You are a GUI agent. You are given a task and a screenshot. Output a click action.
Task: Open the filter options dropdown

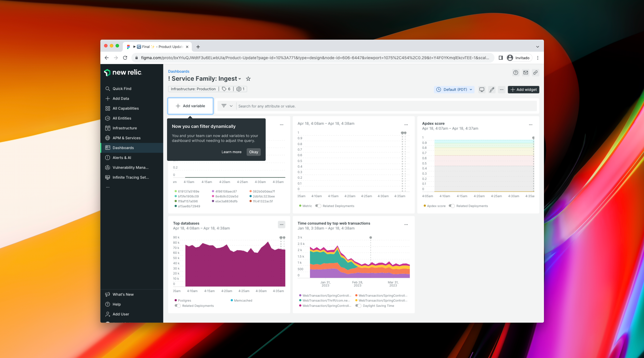tap(227, 106)
